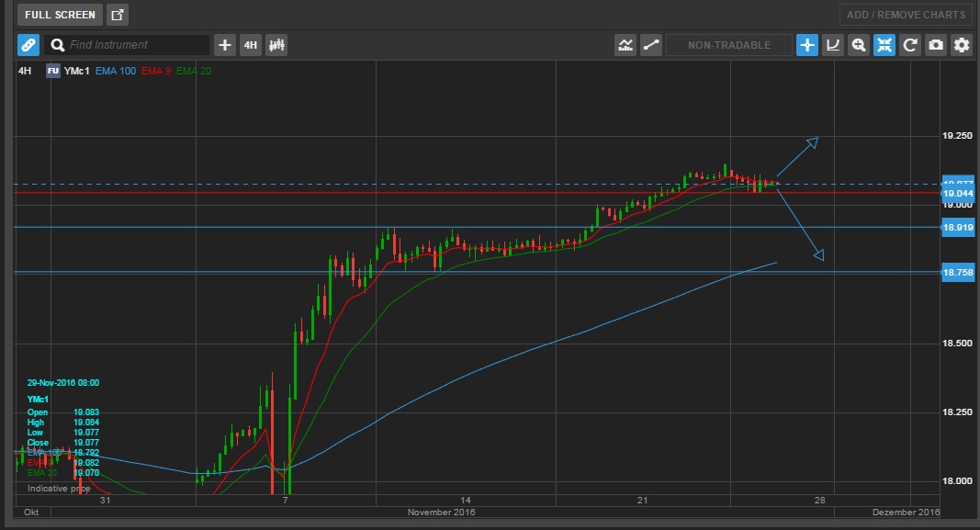The image size is (980, 530).
Task: Click the FU futures badge icon
Action: click(x=53, y=72)
